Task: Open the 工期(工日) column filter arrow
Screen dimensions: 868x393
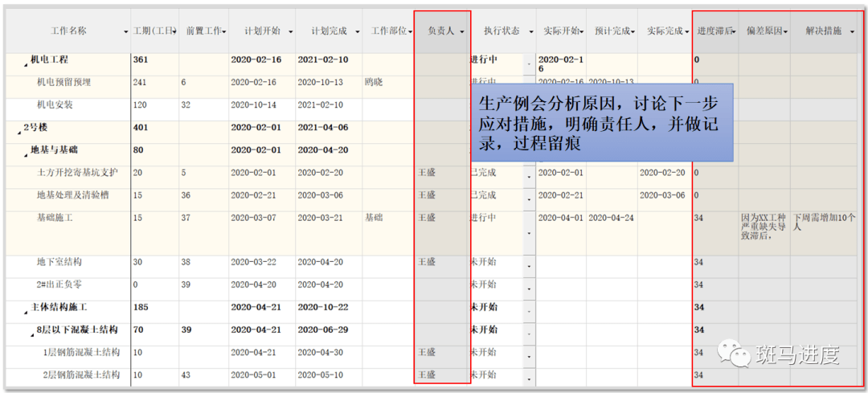Action: 175,32
